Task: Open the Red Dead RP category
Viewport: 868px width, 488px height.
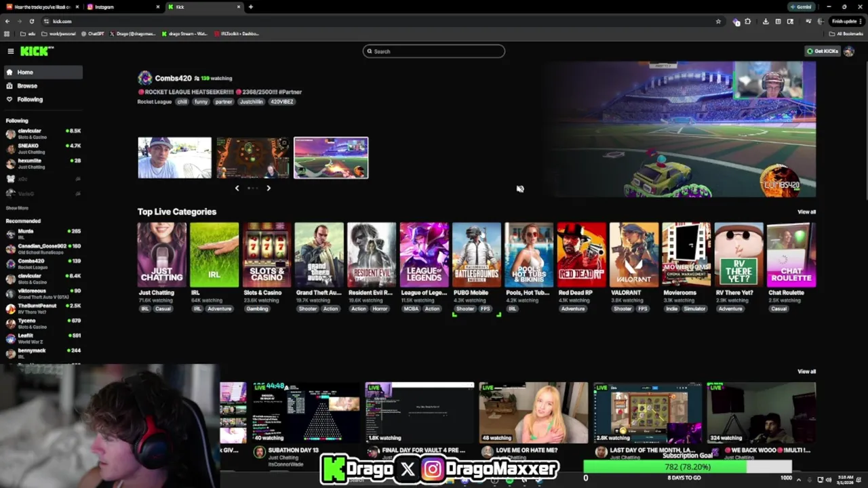Action: click(x=582, y=255)
